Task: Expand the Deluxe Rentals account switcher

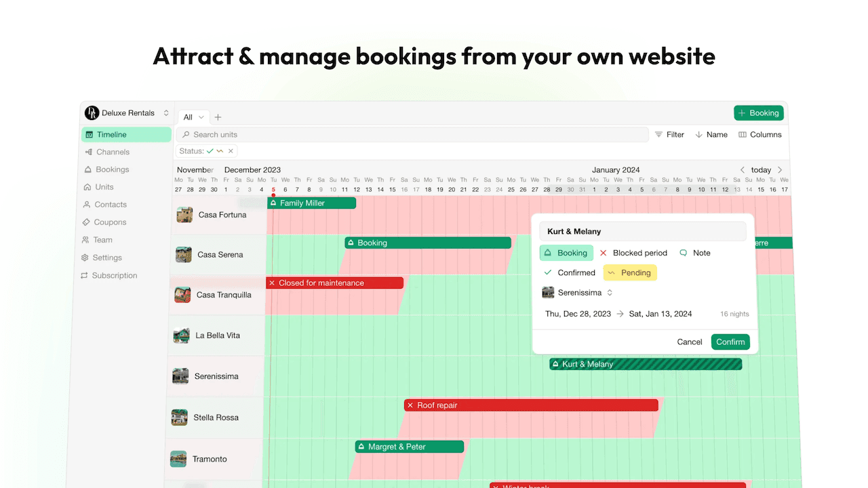Action: [x=166, y=113]
